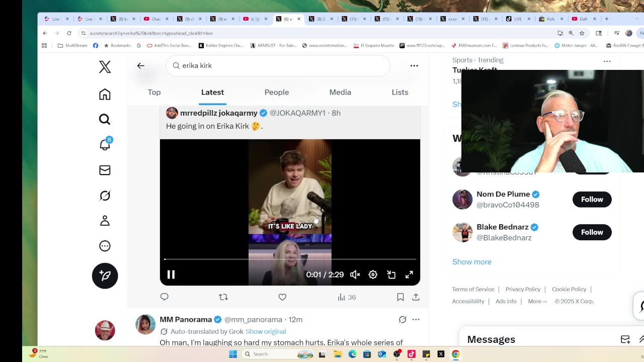Open TikTok app in taskbar
644x362 pixels.
point(412,354)
